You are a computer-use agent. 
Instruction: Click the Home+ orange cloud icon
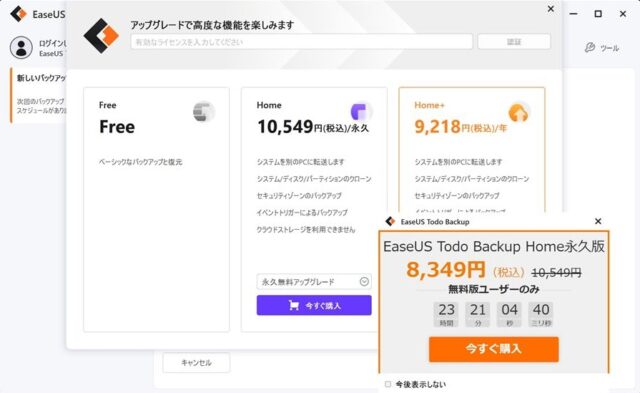tap(518, 112)
